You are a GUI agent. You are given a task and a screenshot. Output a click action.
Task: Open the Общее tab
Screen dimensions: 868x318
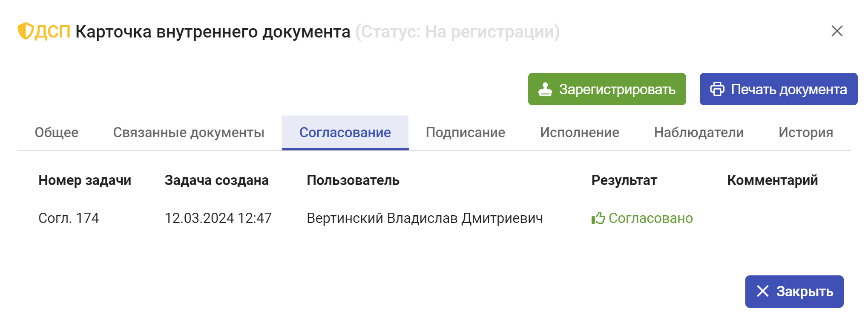point(56,133)
